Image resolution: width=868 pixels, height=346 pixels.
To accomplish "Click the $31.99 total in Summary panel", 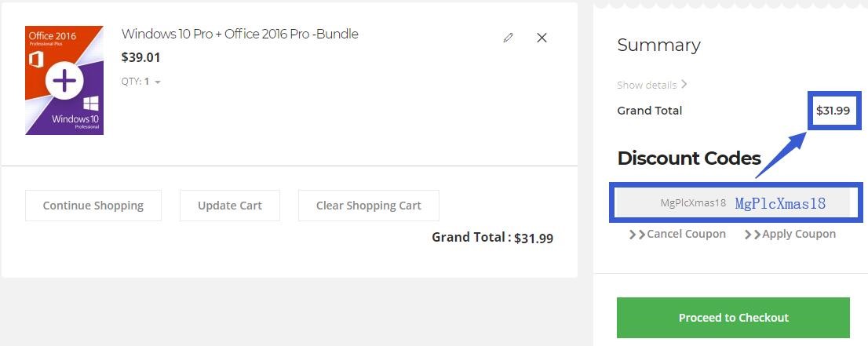I will click(833, 111).
